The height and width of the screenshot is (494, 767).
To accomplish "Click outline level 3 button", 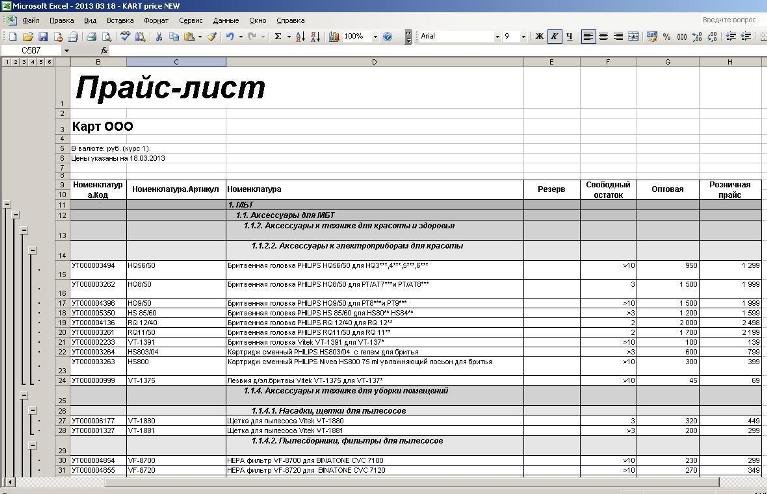I will tap(23, 62).
